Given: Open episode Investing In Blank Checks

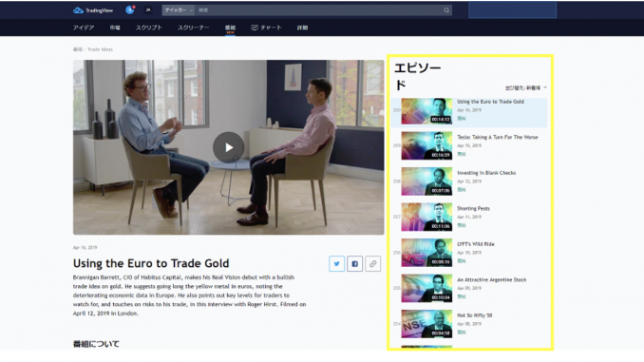Looking at the screenshot, I should pos(486,173).
